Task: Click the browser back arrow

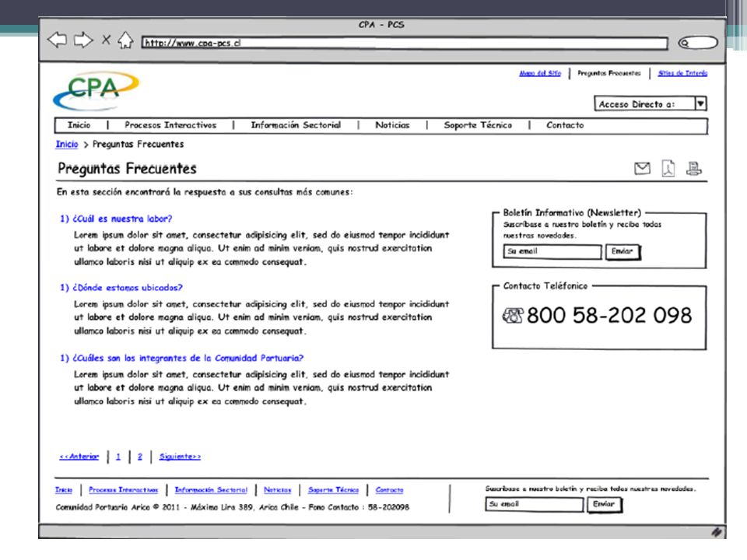Action: tap(57, 40)
